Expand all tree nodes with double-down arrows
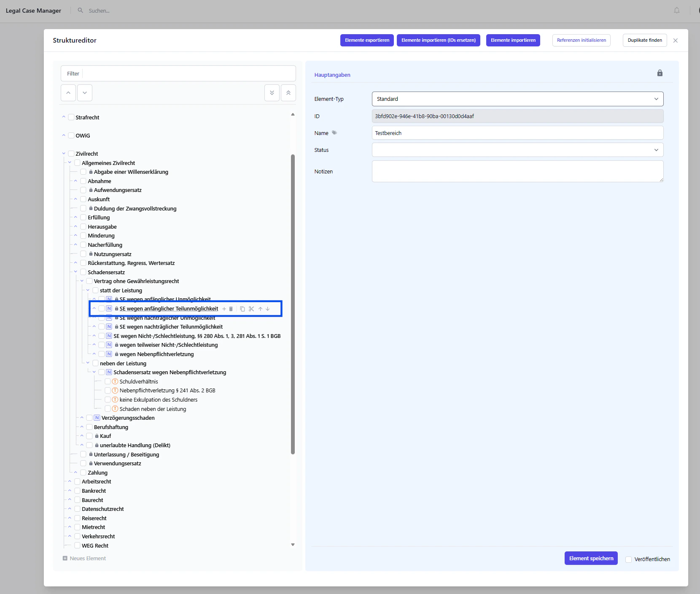The width and height of the screenshot is (700, 594). pos(272,93)
